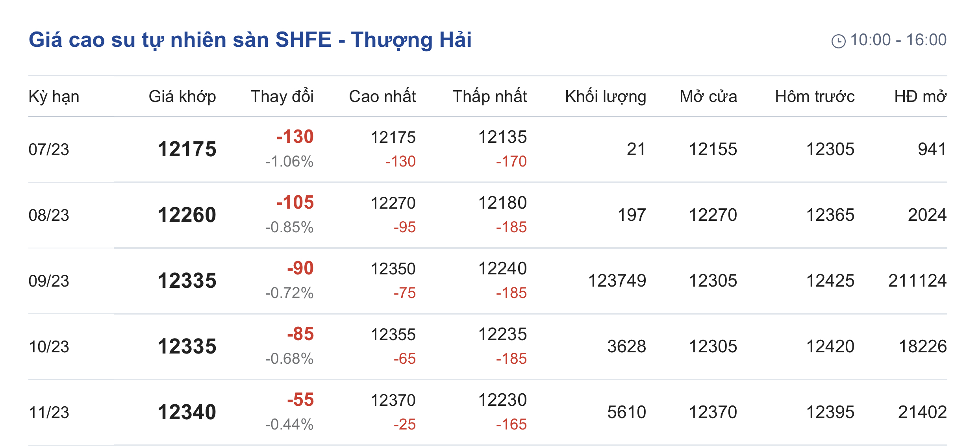
Task: Click the Thay đổi column header
Action: (282, 96)
